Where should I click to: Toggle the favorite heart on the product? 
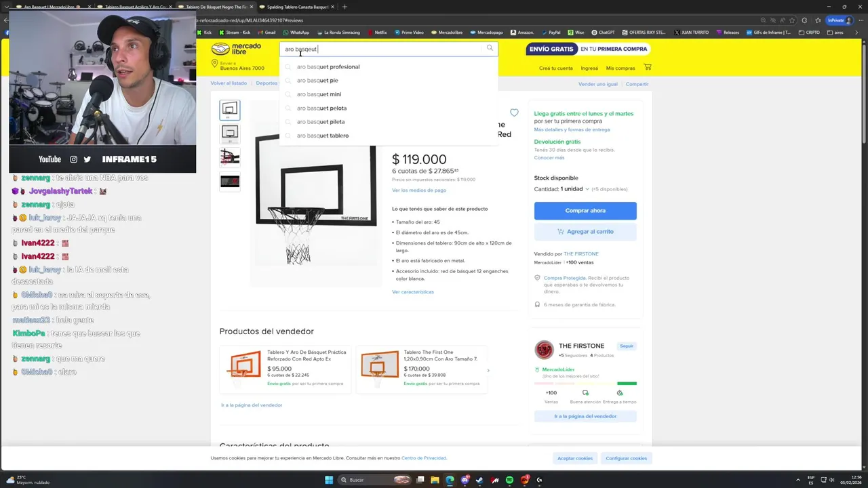click(514, 113)
